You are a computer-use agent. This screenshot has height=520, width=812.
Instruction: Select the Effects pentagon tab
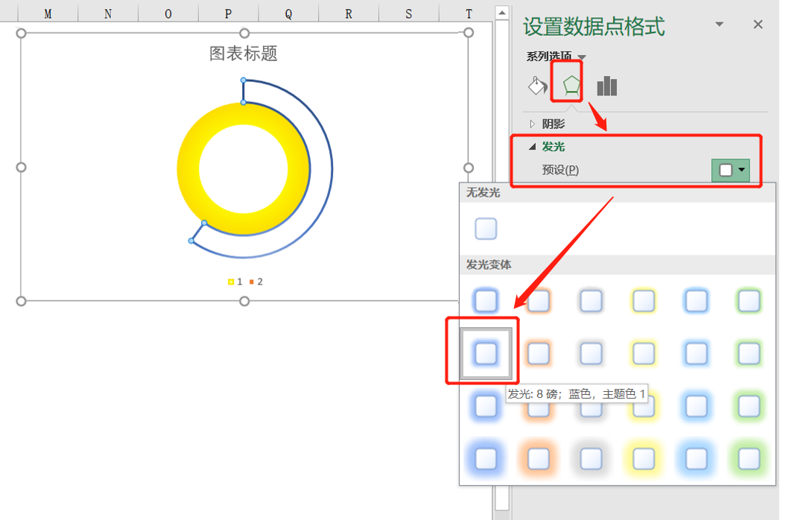[571, 86]
